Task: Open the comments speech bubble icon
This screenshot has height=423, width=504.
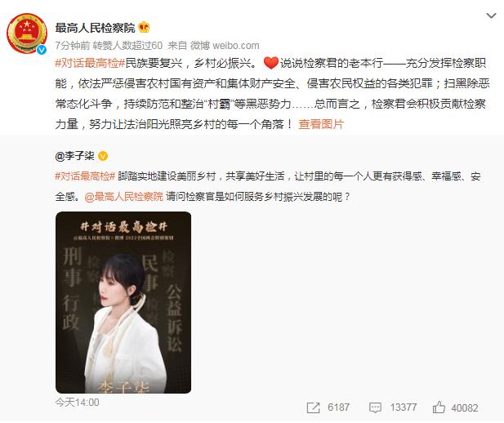Action: (x=375, y=407)
